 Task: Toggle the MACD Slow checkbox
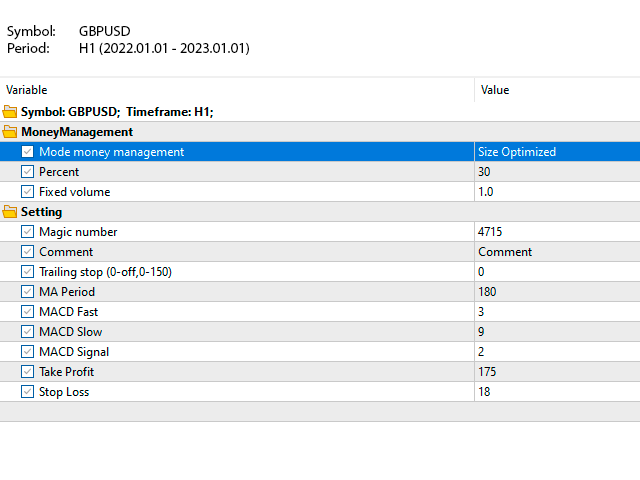[27, 331]
